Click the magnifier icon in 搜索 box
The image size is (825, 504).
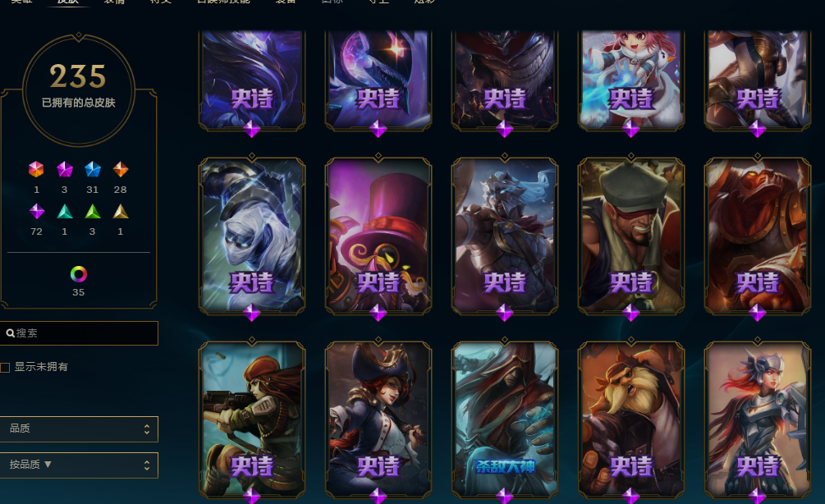tap(10, 333)
